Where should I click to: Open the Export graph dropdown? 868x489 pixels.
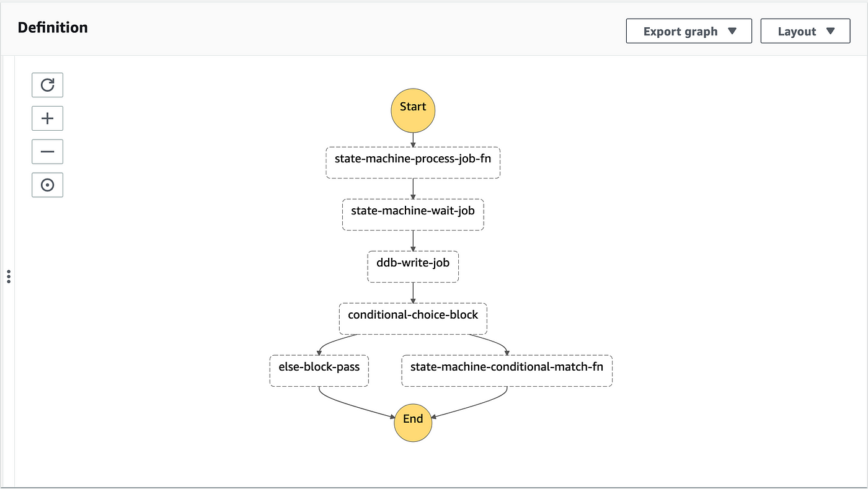689,31
